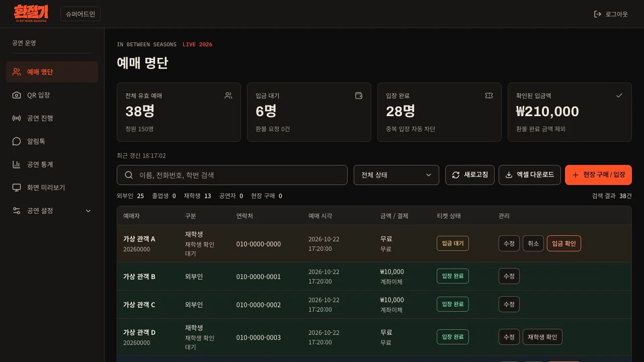Screen dimensions: 644x362
Task: Click the logout arrow icon
Action: (598, 14)
